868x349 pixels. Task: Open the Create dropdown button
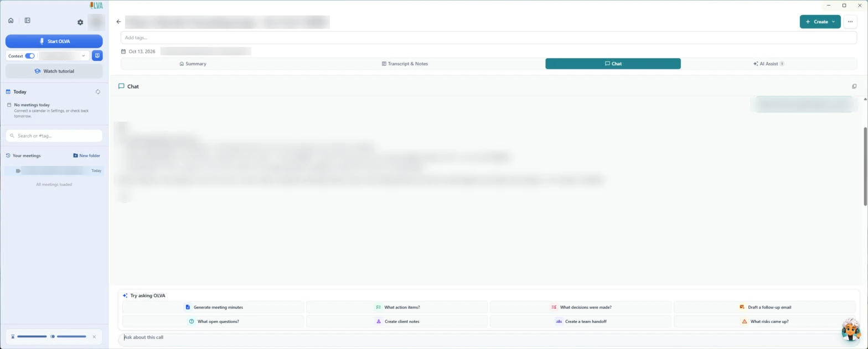pyautogui.click(x=820, y=22)
